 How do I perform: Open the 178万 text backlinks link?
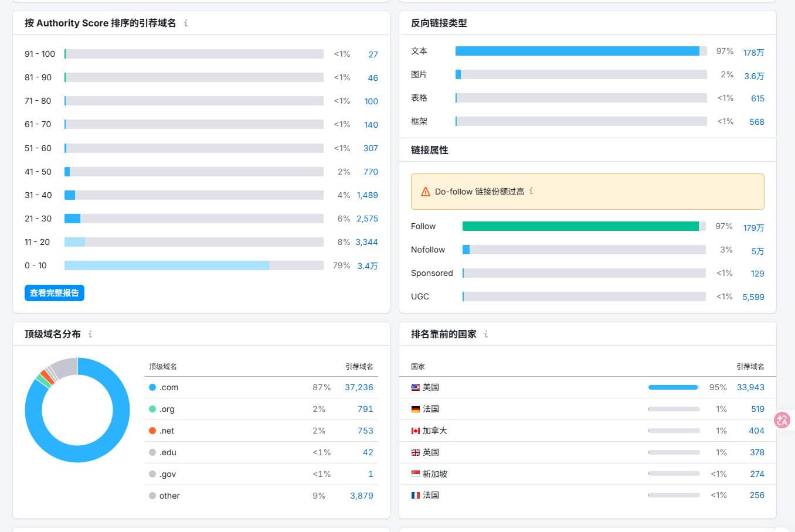pos(754,53)
